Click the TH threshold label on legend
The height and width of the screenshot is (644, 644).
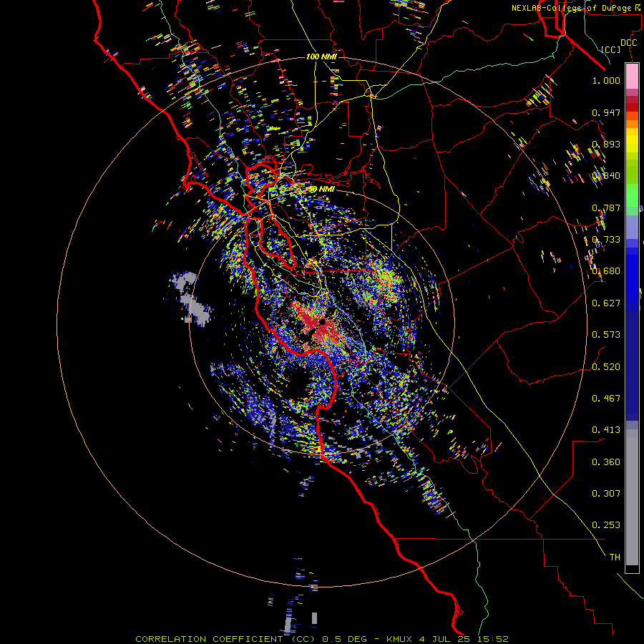click(615, 557)
